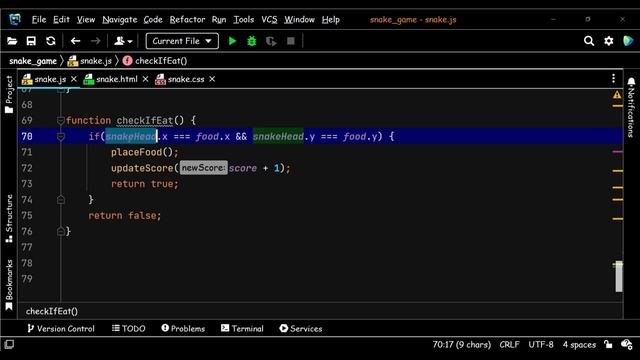Open the Help menu
The width and height of the screenshot is (640, 360).
click(330, 20)
